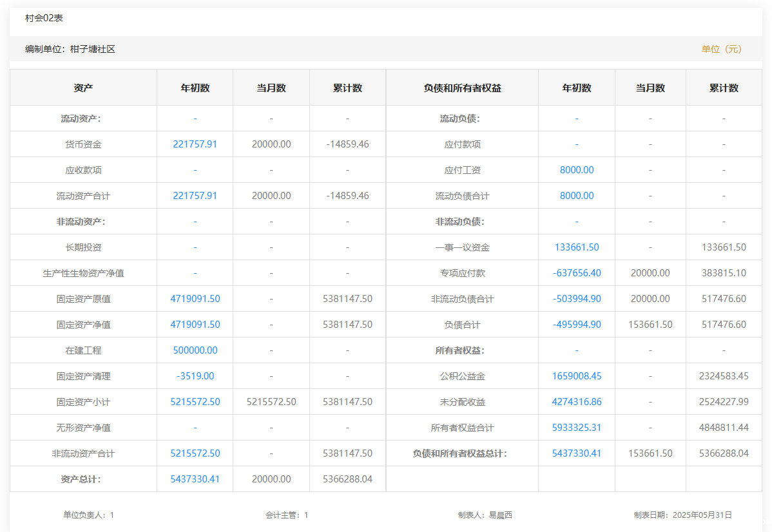
Task: Click 非流动负债合计 value -503994.90
Action: coord(576,299)
